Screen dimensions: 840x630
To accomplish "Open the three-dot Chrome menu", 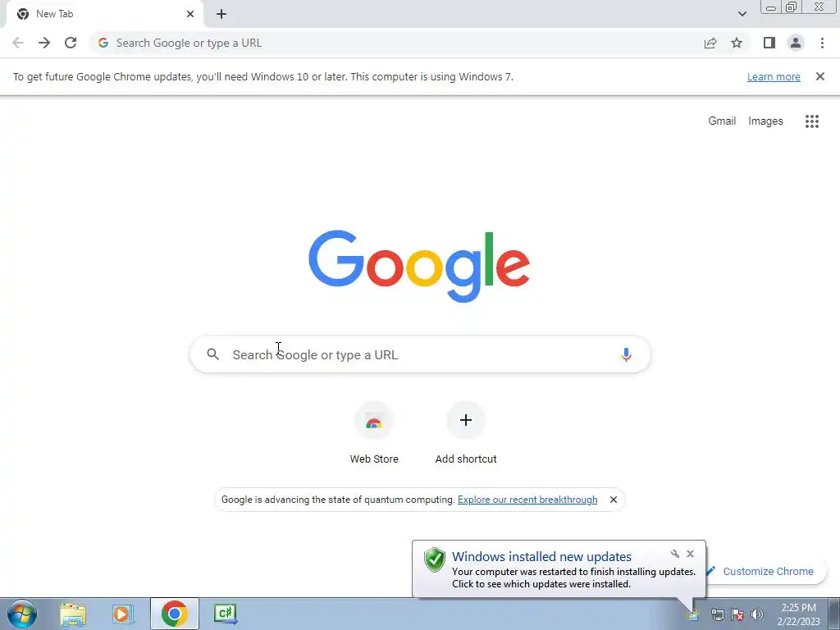I will tap(822, 43).
